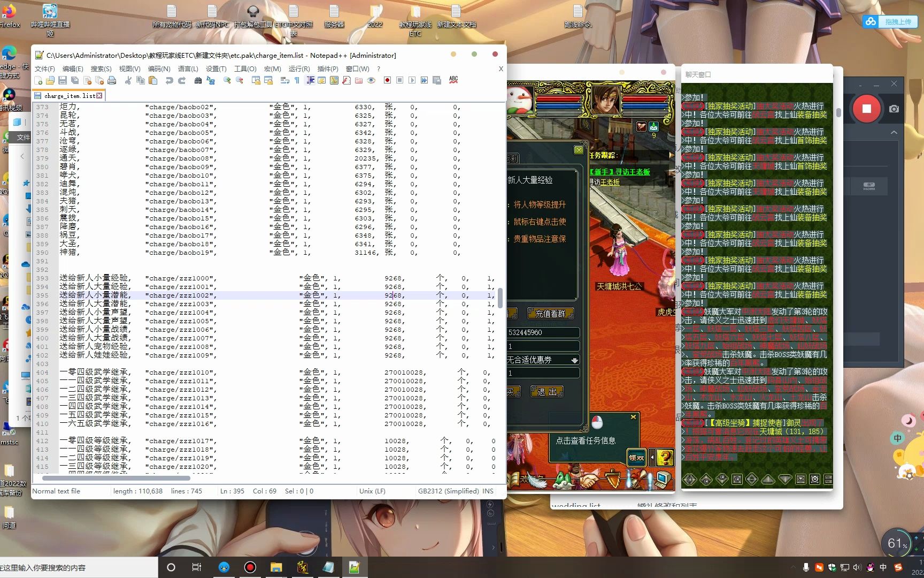Click the 2022 folder on desktop
The image size is (924, 578).
click(375, 17)
